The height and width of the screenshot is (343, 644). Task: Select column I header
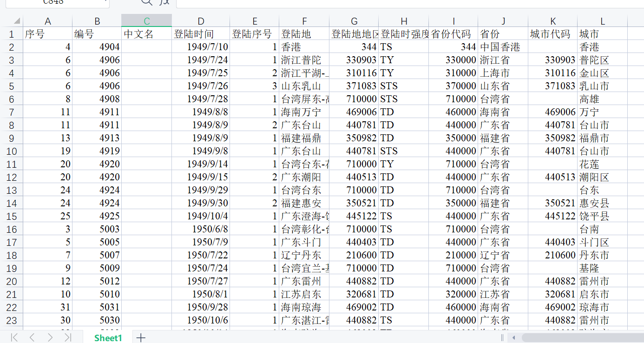click(x=453, y=21)
